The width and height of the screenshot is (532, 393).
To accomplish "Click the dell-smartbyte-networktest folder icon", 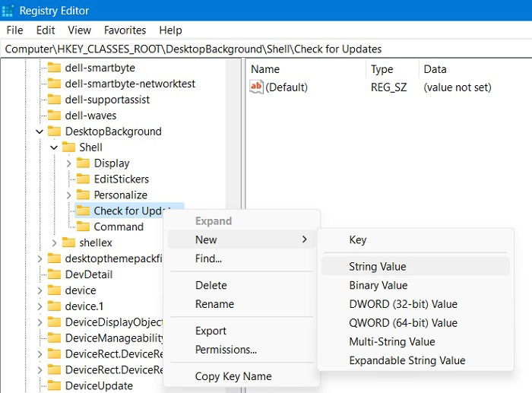I will 54,84.
